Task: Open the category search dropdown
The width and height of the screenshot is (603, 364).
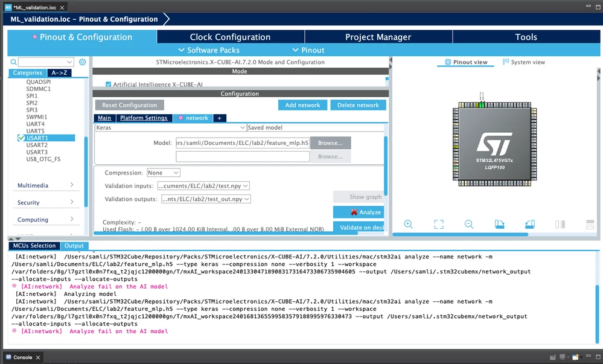Action: pyautogui.click(x=69, y=62)
